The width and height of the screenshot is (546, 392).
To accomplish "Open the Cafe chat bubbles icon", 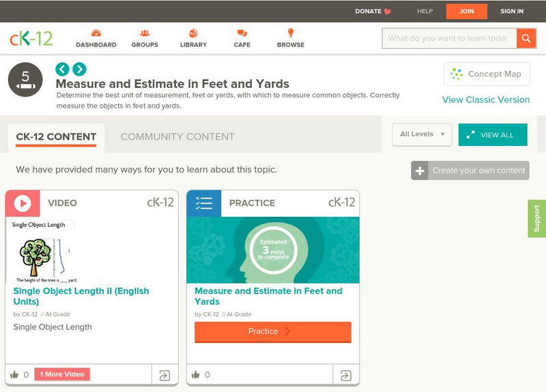I will click(242, 33).
